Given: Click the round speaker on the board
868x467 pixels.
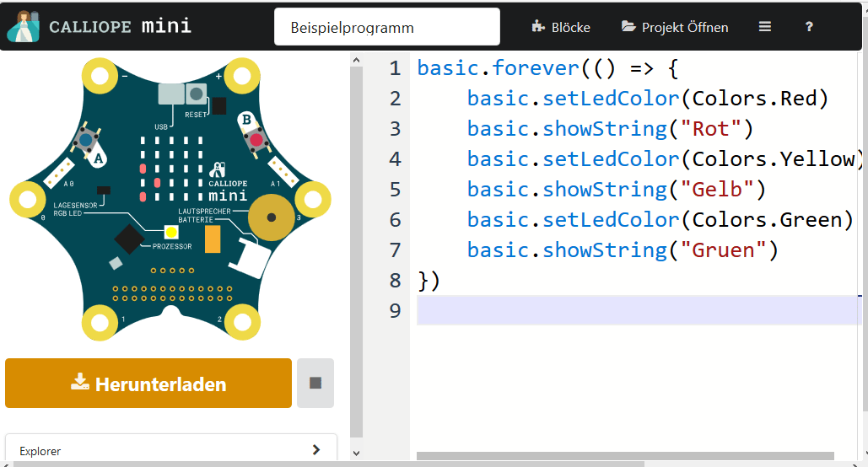Looking at the screenshot, I should (272, 217).
